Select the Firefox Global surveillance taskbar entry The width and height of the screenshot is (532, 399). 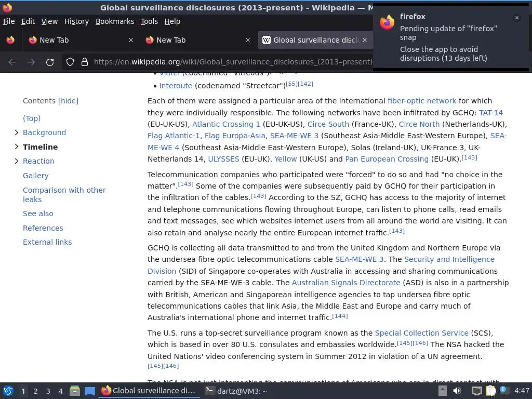pos(149,391)
